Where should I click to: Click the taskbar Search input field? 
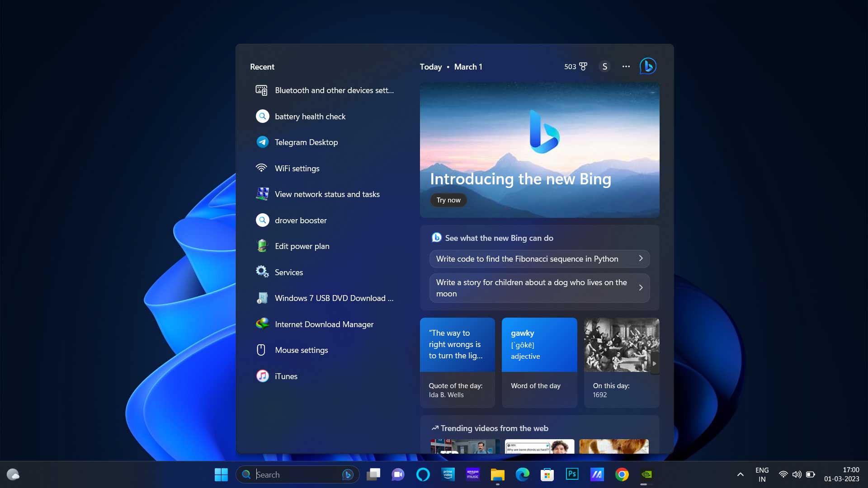(297, 474)
